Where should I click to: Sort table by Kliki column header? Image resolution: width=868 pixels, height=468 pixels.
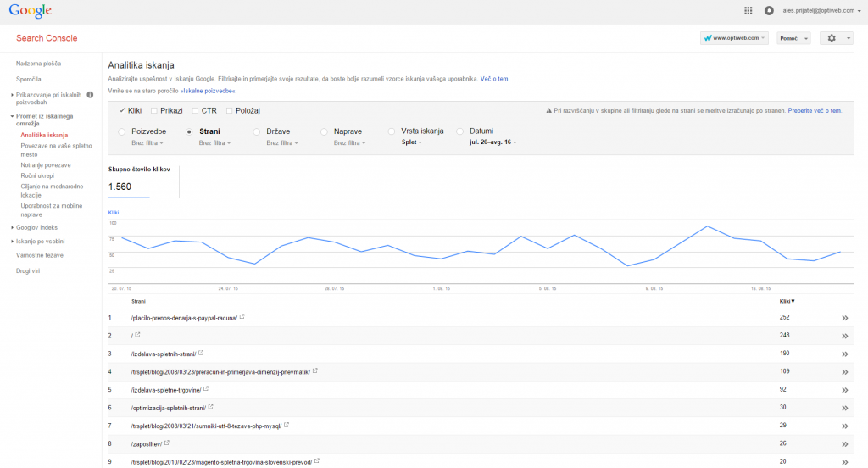[787, 301]
